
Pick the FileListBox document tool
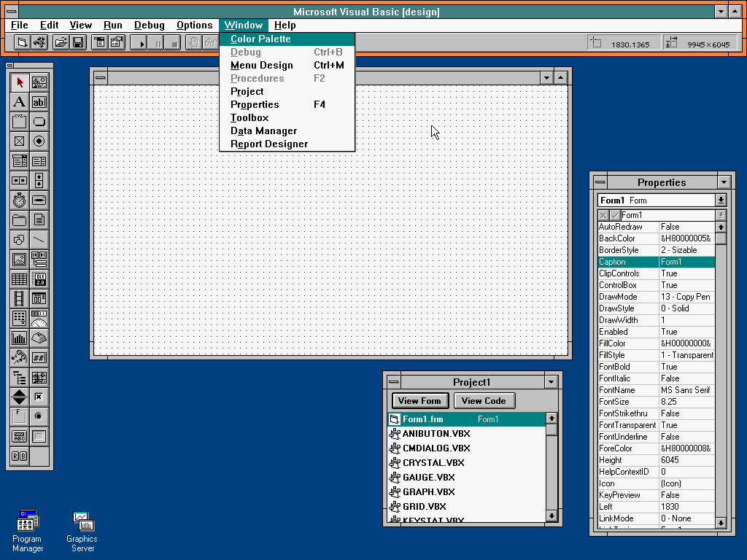pos(39,220)
